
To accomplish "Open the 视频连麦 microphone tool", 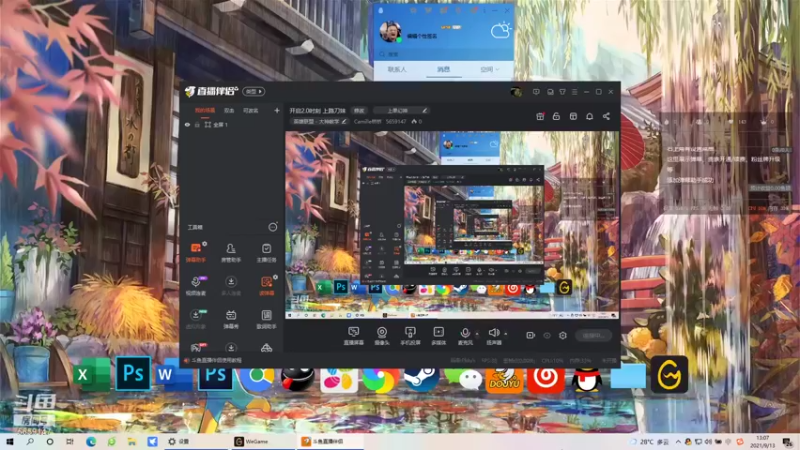I will coord(195,286).
